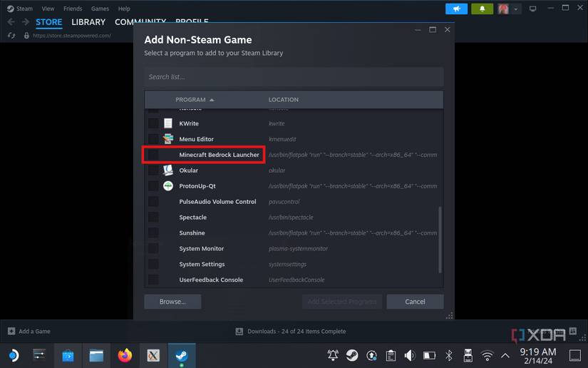The width and height of the screenshot is (588, 368).
Task: Open the volume speaker tray icon
Action: [410, 355]
